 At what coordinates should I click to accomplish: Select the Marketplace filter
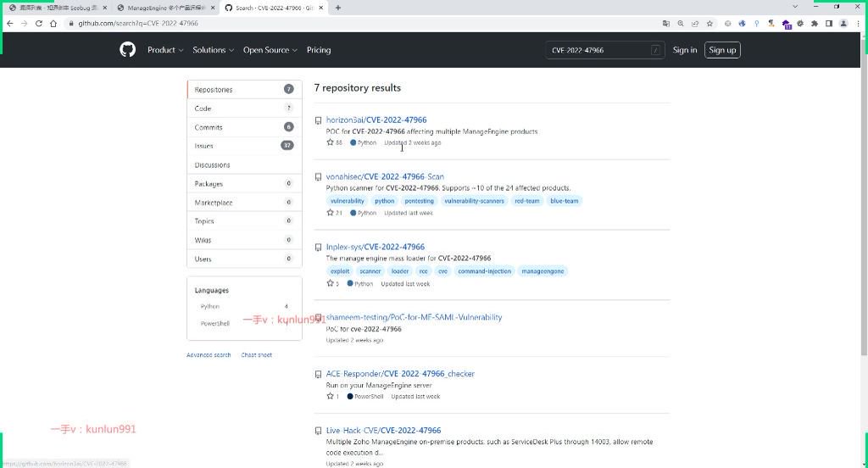pos(244,202)
